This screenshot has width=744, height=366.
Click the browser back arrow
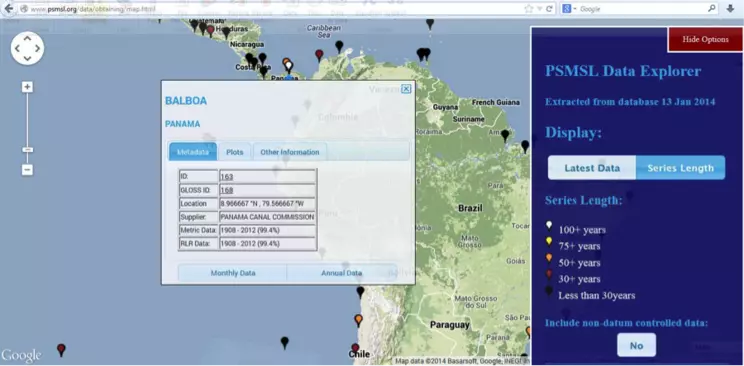click(9, 9)
